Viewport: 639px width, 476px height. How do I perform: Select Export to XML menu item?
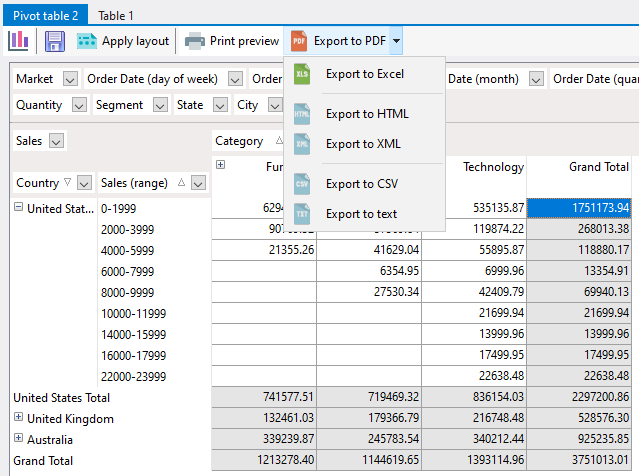pos(363,144)
